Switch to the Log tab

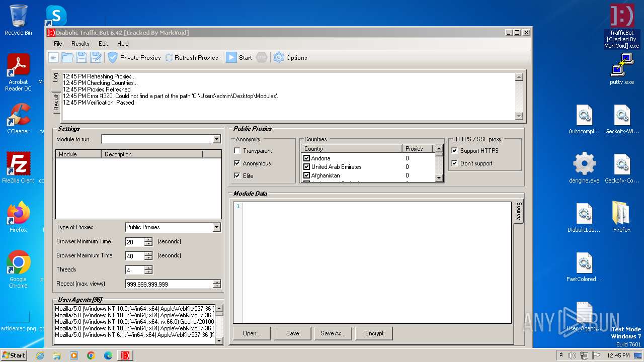pyautogui.click(x=56, y=77)
